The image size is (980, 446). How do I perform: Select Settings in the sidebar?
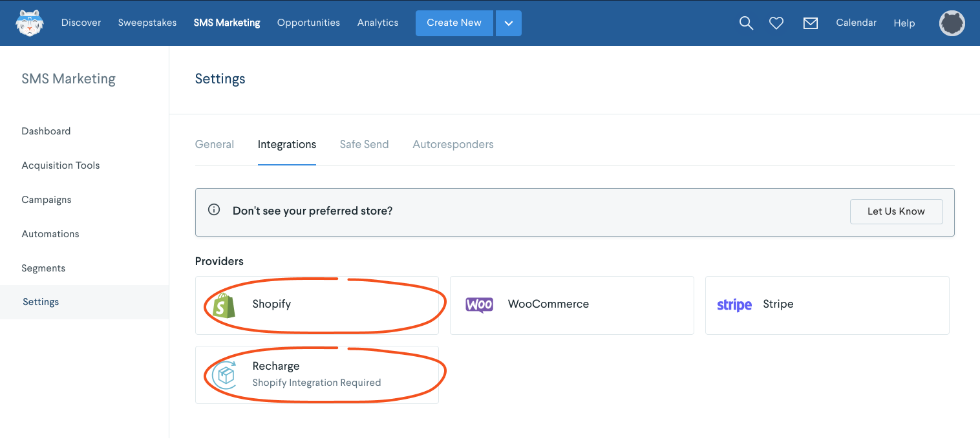coord(84,302)
